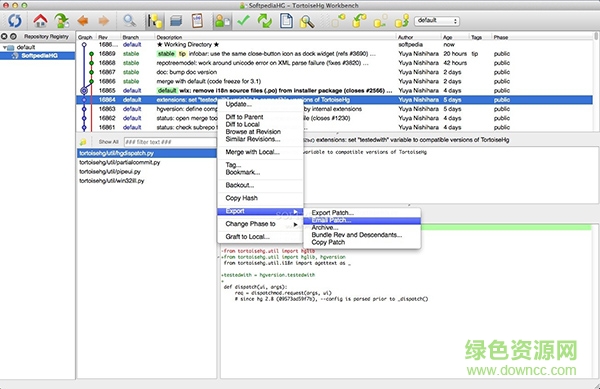
Task: Click the Forward arrow in the toolbar
Action: coord(104,21)
